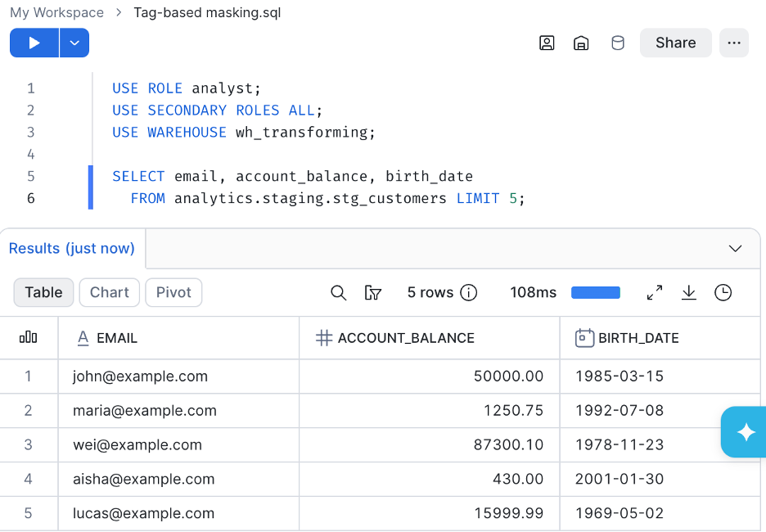766x532 pixels.
Task: Click Tag-based masking.sql file name
Action: [207, 12]
